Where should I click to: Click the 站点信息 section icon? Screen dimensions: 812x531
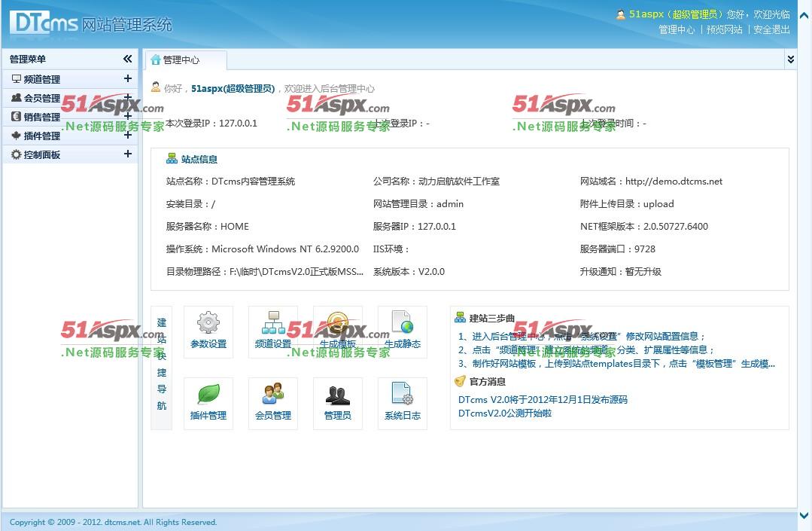(x=172, y=158)
